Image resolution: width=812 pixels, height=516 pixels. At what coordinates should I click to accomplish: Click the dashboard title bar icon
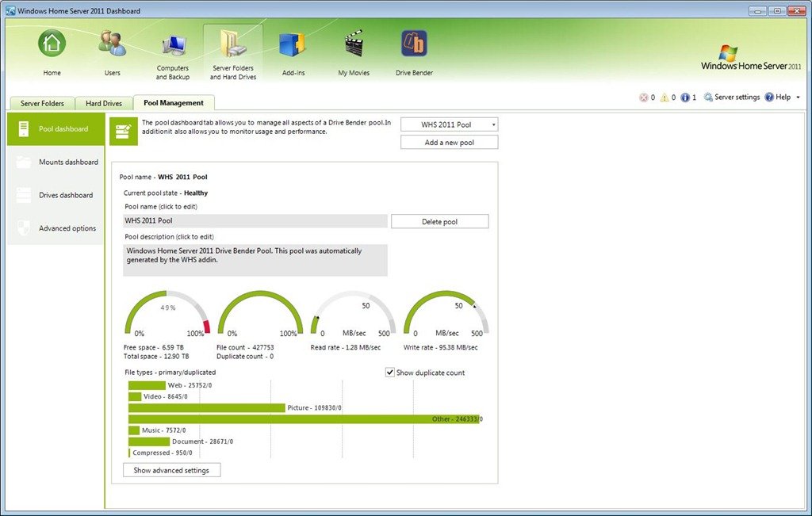tap(10, 10)
